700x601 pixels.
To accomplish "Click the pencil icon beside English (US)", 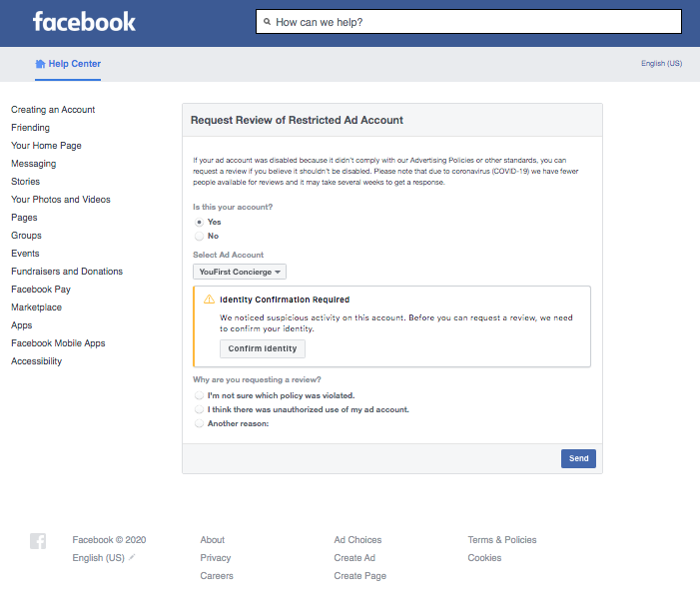I will 132,557.
